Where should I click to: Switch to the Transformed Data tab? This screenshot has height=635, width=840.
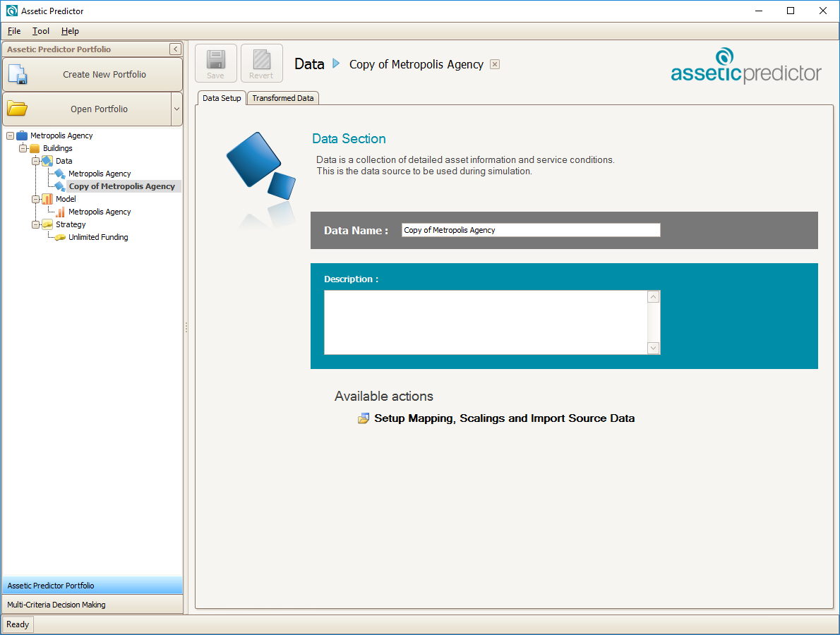(283, 98)
